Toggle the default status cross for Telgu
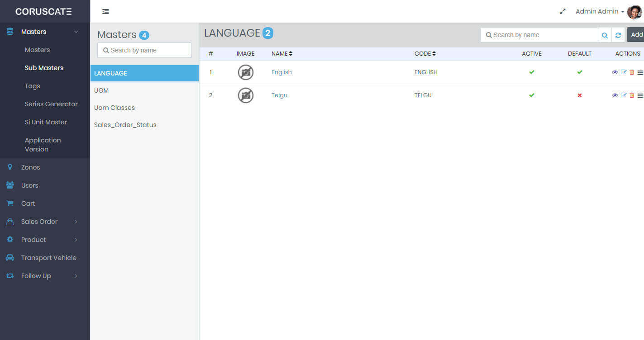This screenshot has width=644, height=340. pos(579,95)
